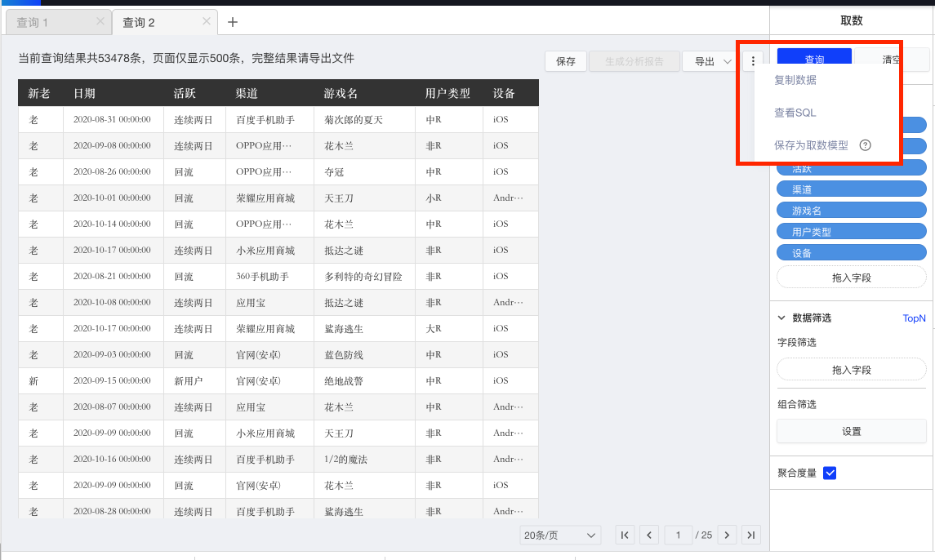Click the 设置 button under 组合筛选
This screenshot has height=560, width=935.
[851, 430]
